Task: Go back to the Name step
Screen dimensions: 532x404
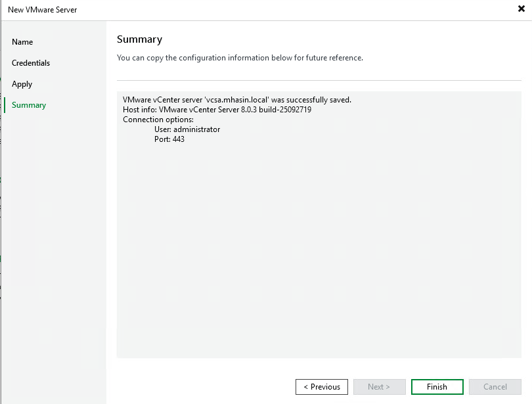Action: point(22,41)
